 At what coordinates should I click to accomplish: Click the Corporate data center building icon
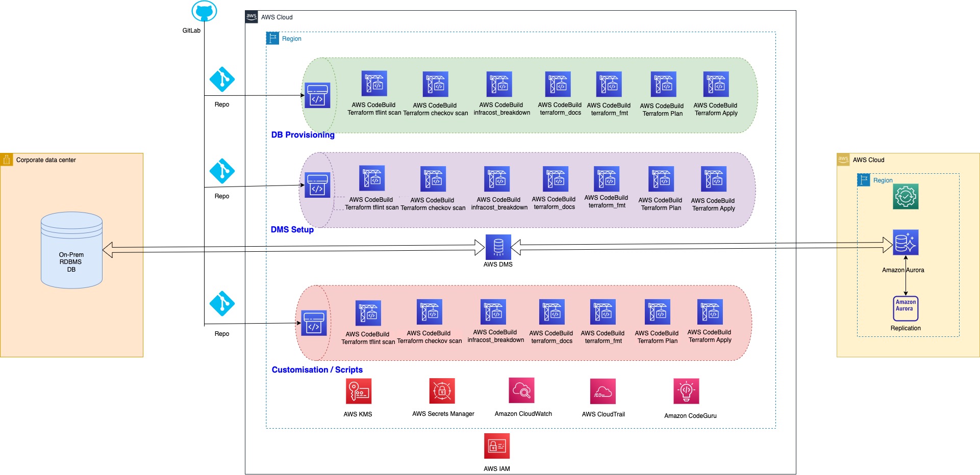pos(7,160)
